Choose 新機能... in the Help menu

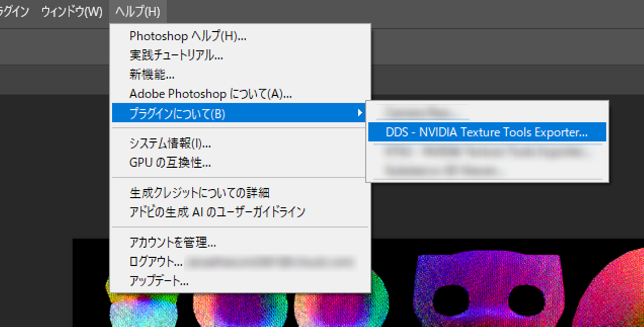241,75
